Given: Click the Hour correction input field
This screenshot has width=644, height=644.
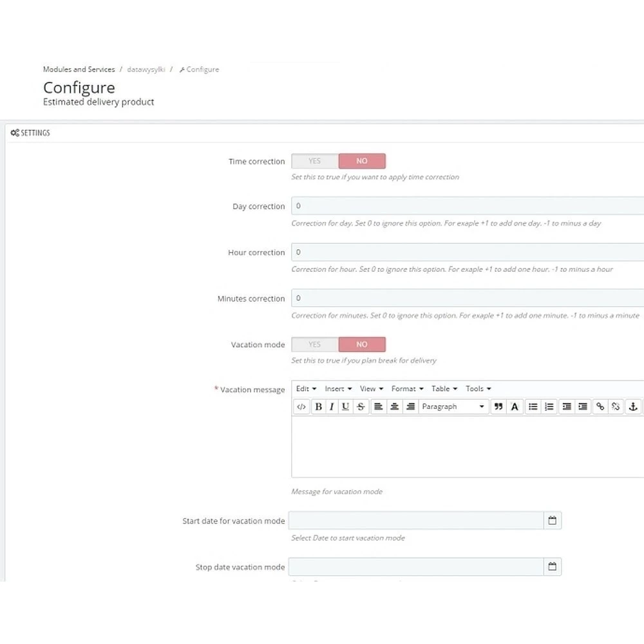Looking at the screenshot, I should tap(468, 252).
